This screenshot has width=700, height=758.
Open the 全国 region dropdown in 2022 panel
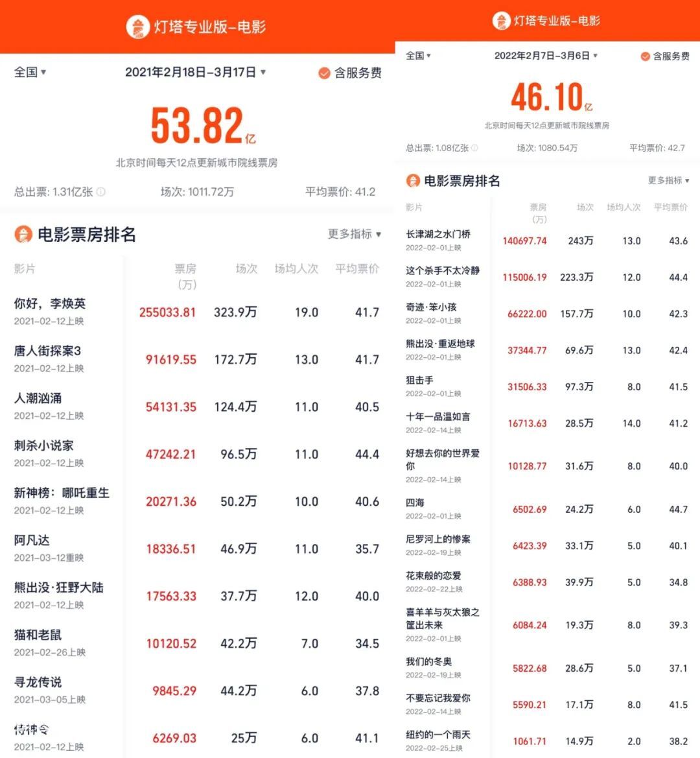click(x=418, y=56)
